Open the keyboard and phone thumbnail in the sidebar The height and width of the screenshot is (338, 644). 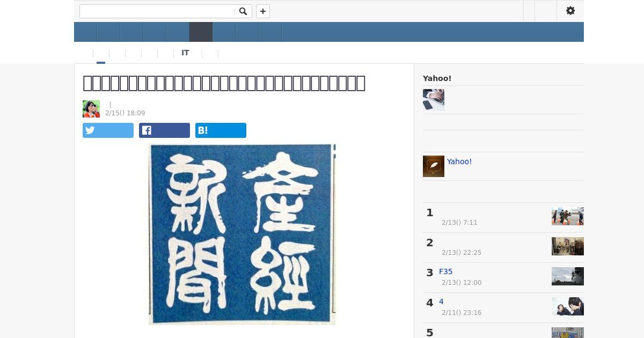[434, 100]
